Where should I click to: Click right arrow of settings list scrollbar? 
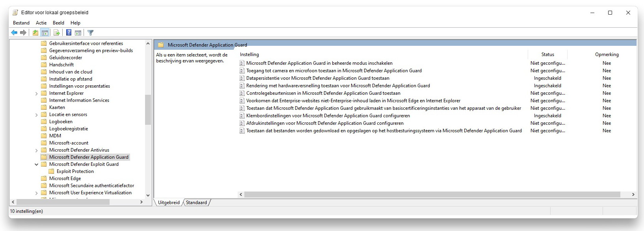[633, 194]
